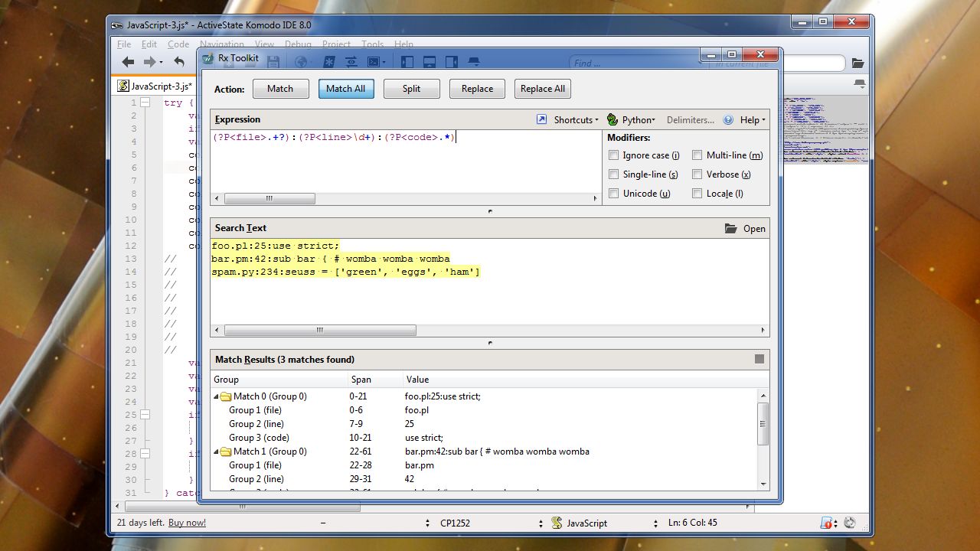980x551 pixels.
Task: Select the JavaScript-3.js* editor tab
Action: click(x=155, y=86)
